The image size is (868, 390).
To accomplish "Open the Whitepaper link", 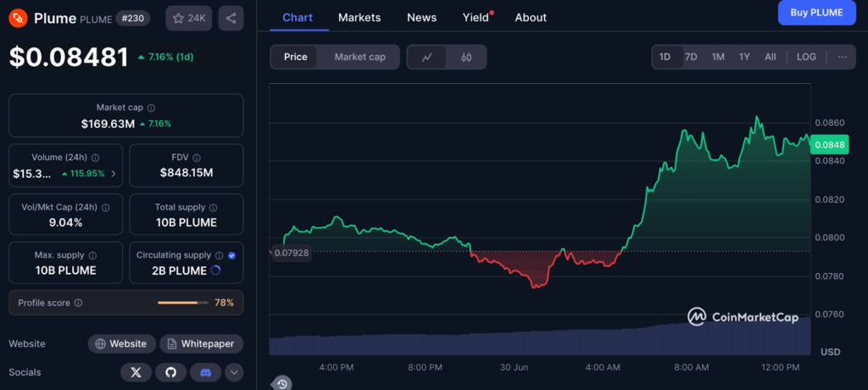I will 202,344.
